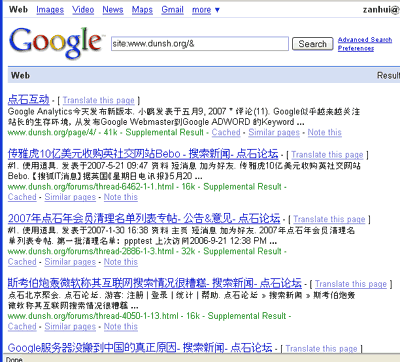Click the search query input field
Screen dimensions: 400x362
(x=200, y=44)
